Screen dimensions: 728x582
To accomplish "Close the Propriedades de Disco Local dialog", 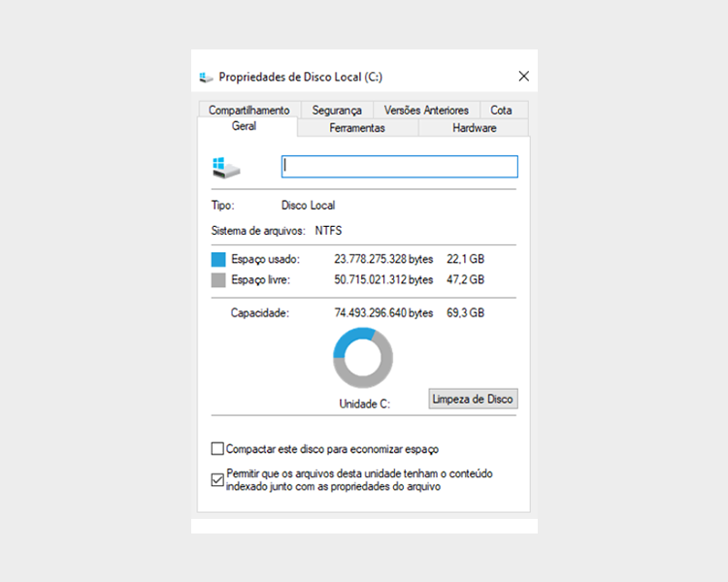I will (523, 76).
